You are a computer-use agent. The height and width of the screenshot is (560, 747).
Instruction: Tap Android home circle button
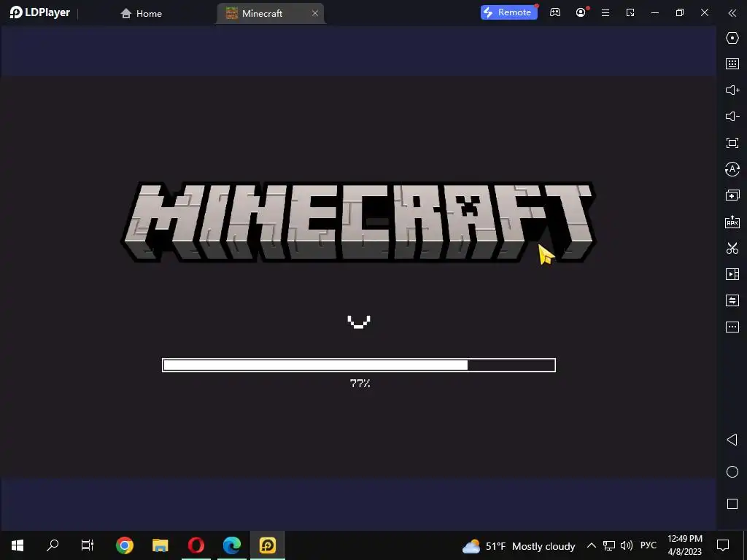(732, 472)
